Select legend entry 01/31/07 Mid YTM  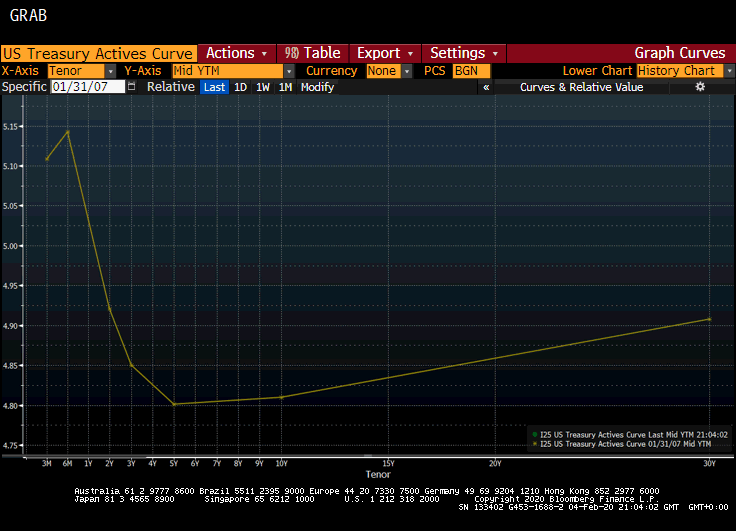(621, 444)
